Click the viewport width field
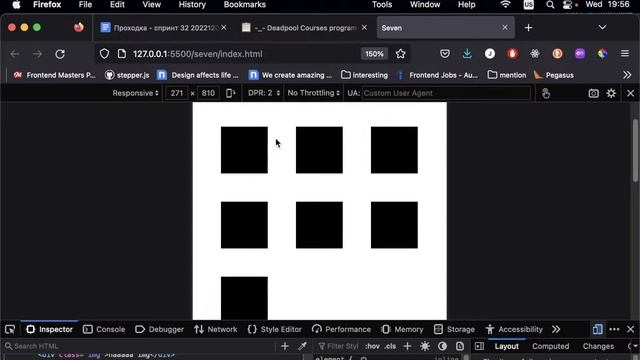This screenshot has width=640, height=360. pos(177,93)
